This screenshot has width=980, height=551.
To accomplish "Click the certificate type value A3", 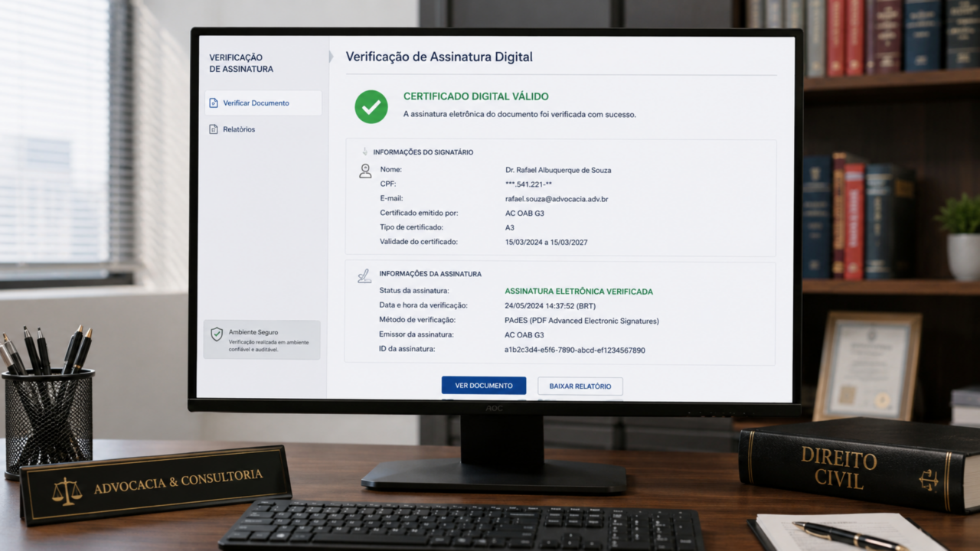I will pyautogui.click(x=510, y=227).
